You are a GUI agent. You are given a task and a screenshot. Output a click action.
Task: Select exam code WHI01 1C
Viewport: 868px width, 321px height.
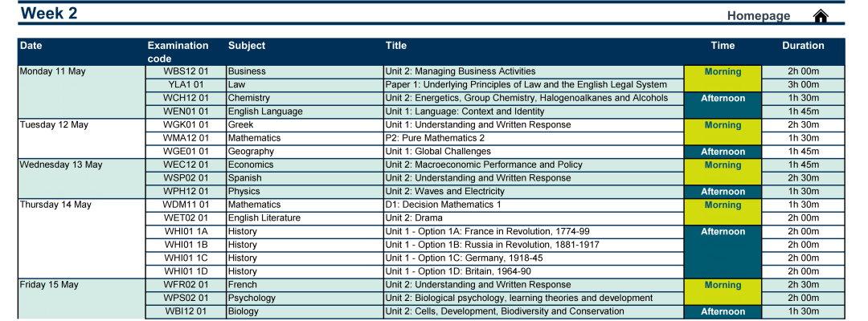pyautogui.click(x=186, y=258)
